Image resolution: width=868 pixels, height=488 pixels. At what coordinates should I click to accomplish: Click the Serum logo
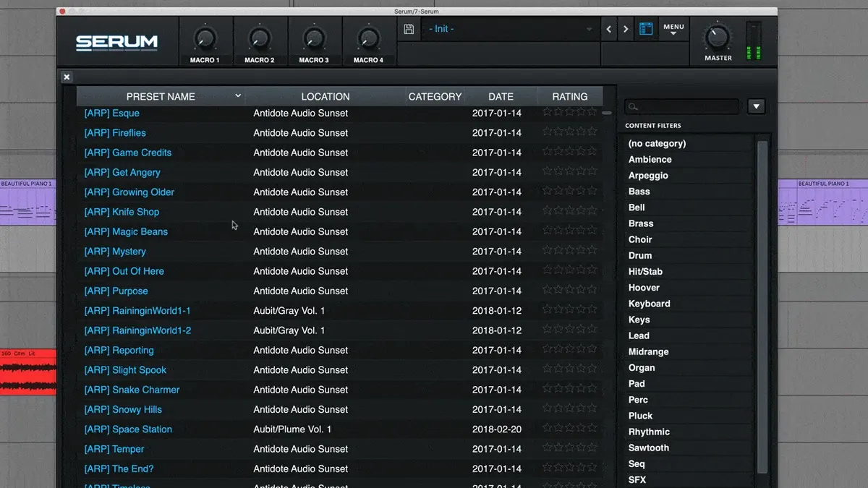117,42
